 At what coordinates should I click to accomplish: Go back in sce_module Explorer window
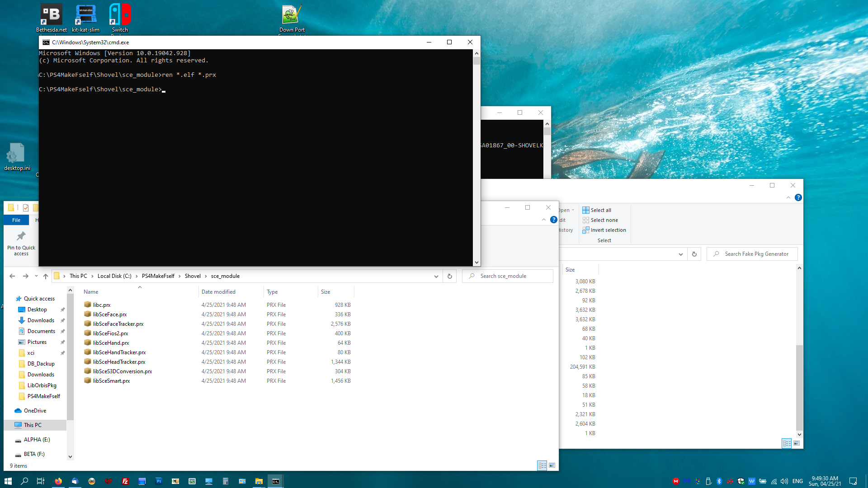tap(12, 276)
